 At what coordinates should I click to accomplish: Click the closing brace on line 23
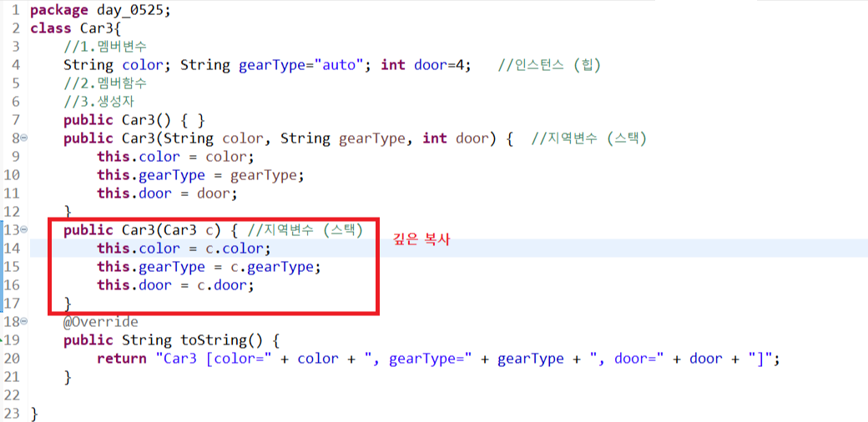(34, 413)
